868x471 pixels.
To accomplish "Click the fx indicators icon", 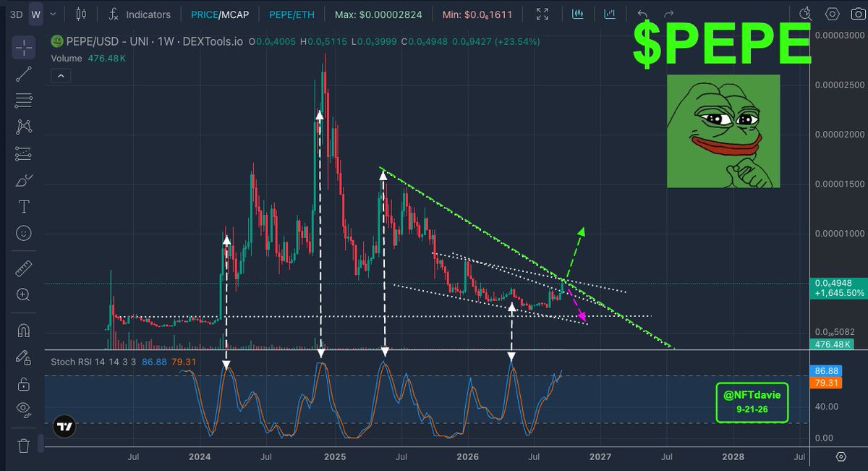I will coord(114,14).
